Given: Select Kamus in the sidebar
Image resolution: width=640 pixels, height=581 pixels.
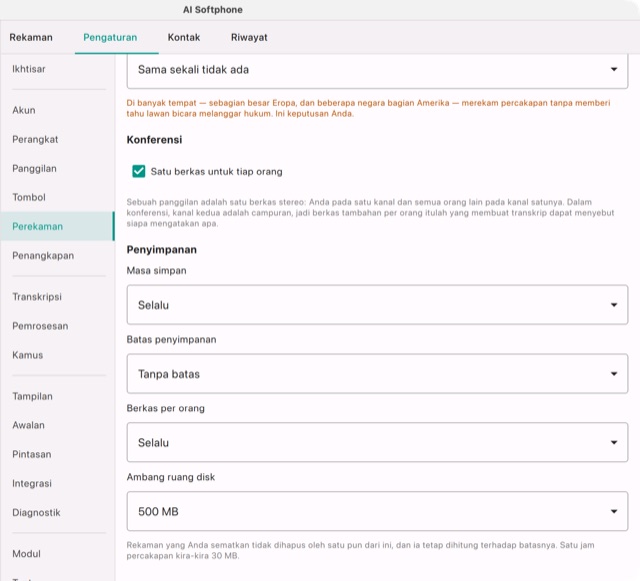Looking at the screenshot, I should click(x=58, y=355).
